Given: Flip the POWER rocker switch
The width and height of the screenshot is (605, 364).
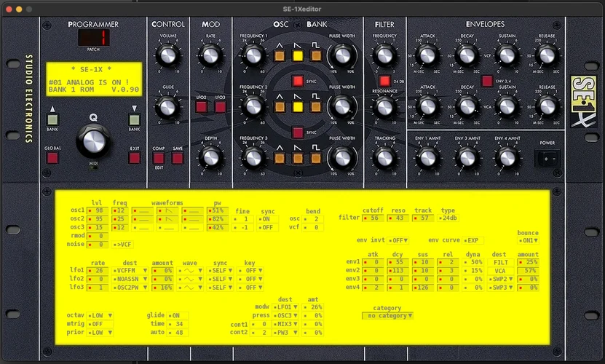Looking at the screenshot, I should tap(547, 157).
